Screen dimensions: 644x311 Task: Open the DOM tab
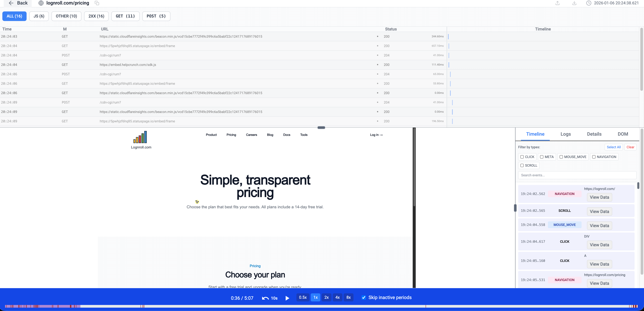tap(623, 134)
